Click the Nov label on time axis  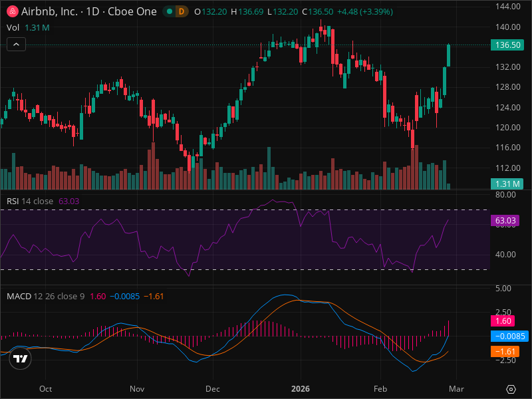click(137, 389)
